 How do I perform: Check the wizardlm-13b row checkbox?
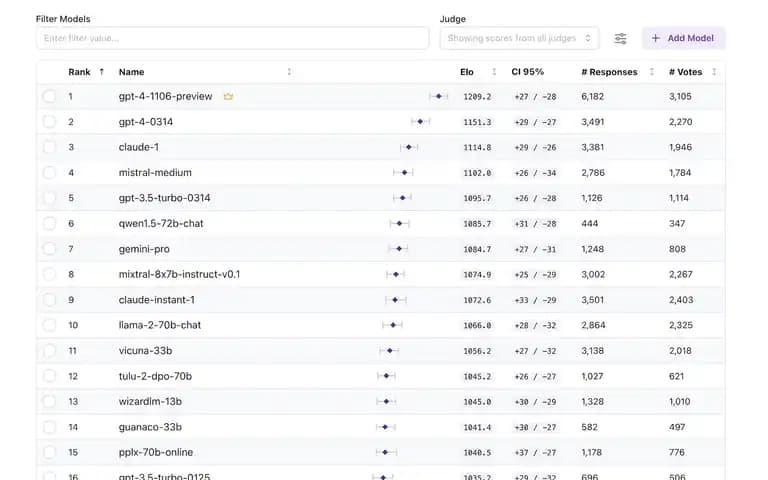click(49, 402)
